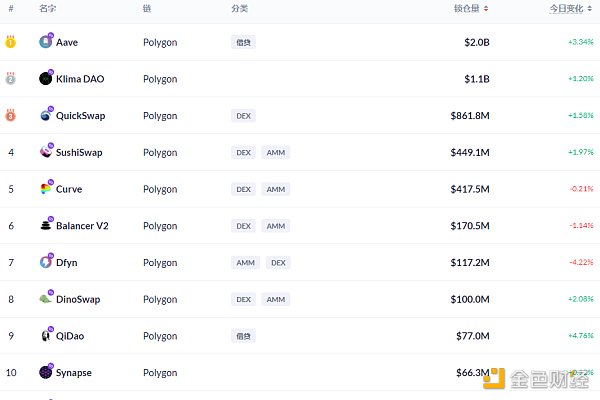Click AMM tag in SushiSwap row
The width and height of the screenshot is (600, 400).
tap(276, 152)
